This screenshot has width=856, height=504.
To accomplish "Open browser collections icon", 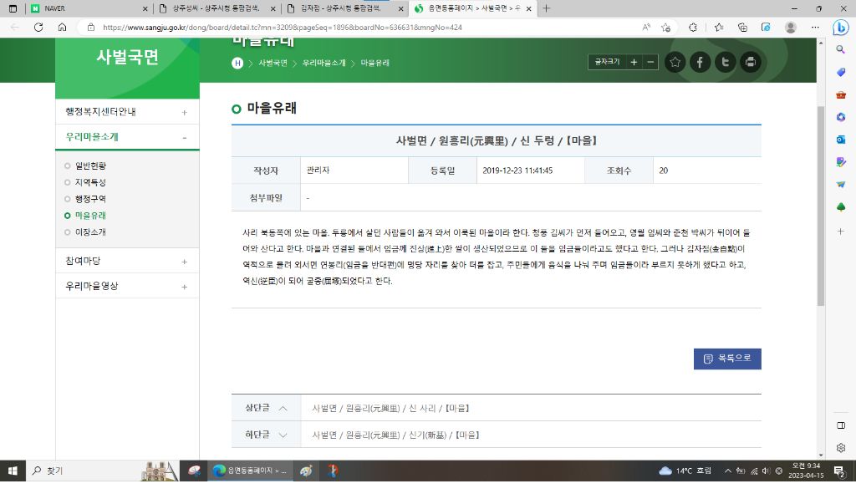I will pyautogui.click(x=742, y=28).
